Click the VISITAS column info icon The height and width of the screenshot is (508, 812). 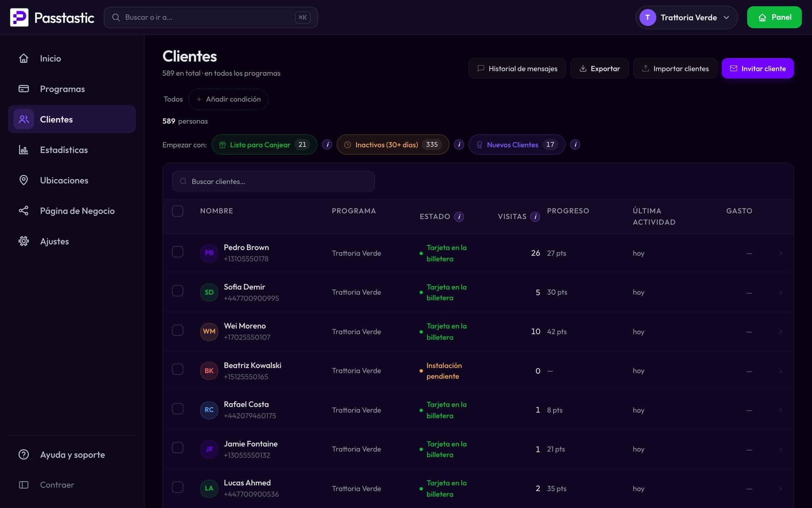point(535,216)
